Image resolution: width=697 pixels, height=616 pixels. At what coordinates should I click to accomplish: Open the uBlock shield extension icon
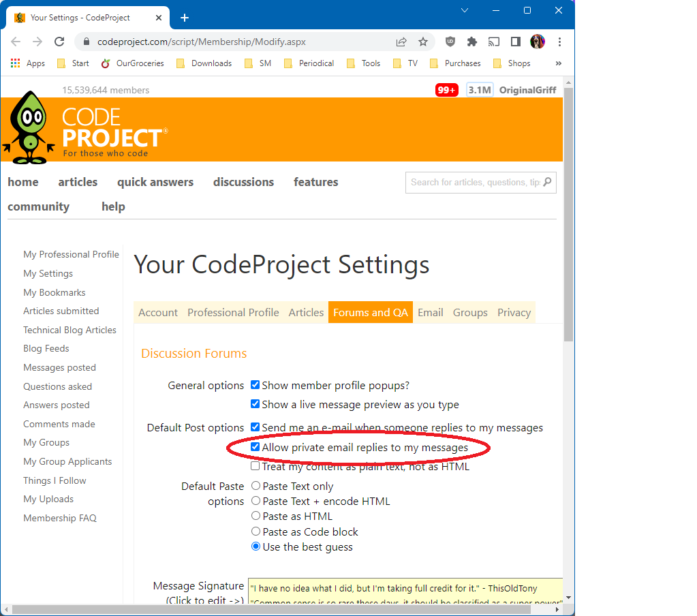point(450,42)
